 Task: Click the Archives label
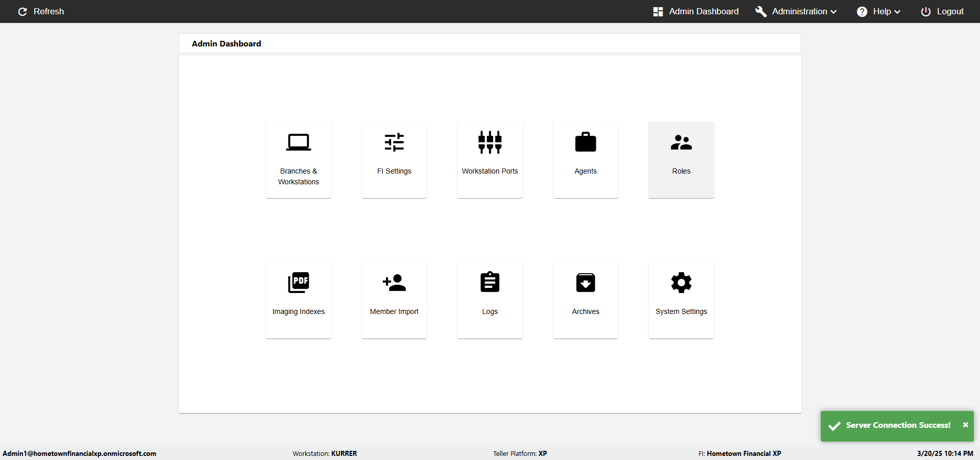pos(585,311)
